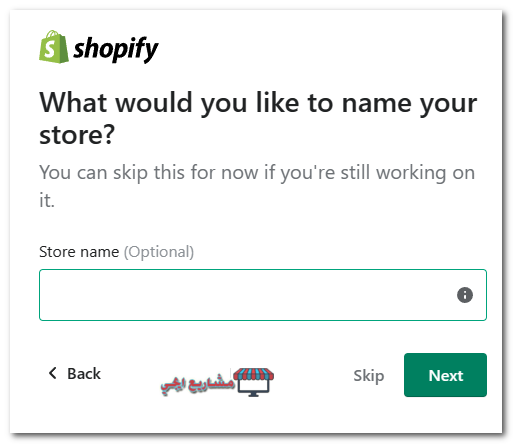Go back using the Back label
The width and height of the screenshot is (513, 444).
pyautogui.click(x=84, y=373)
